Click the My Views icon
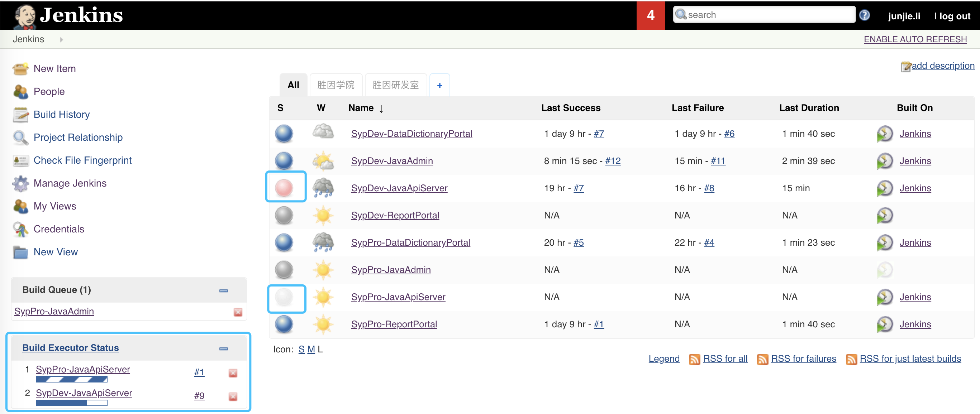This screenshot has width=980, height=414. tap(20, 206)
